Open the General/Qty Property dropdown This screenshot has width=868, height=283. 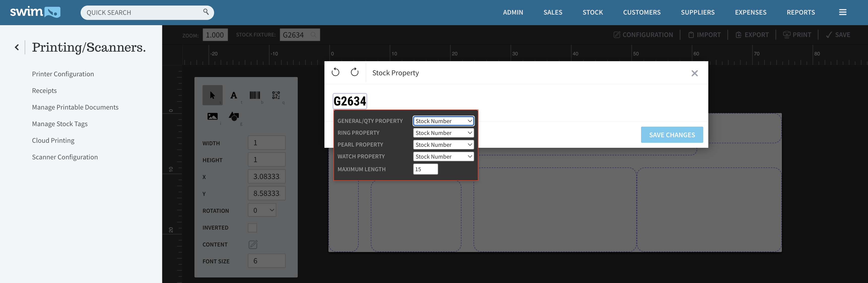(x=443, y=121)
